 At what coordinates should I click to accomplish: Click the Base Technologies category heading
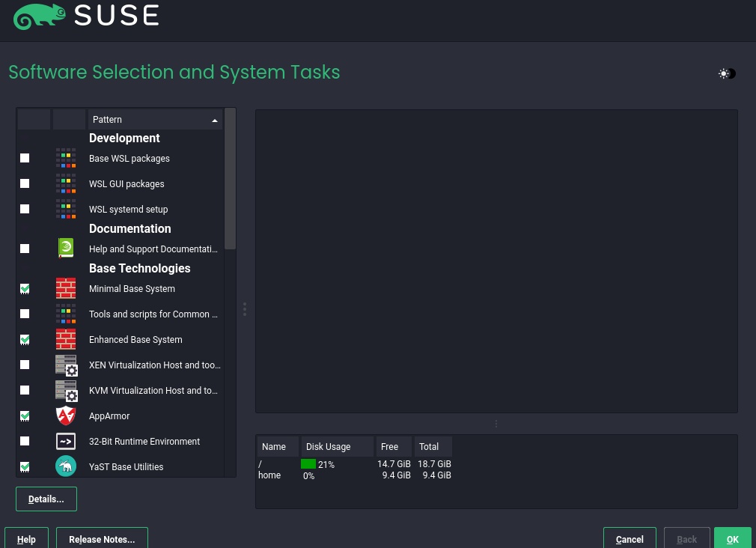click(139, 268)
